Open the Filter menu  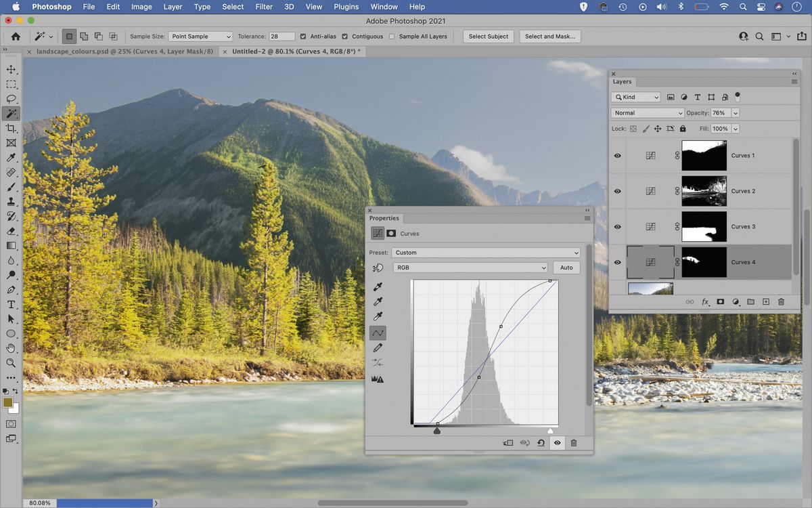(x=263, y=7)
